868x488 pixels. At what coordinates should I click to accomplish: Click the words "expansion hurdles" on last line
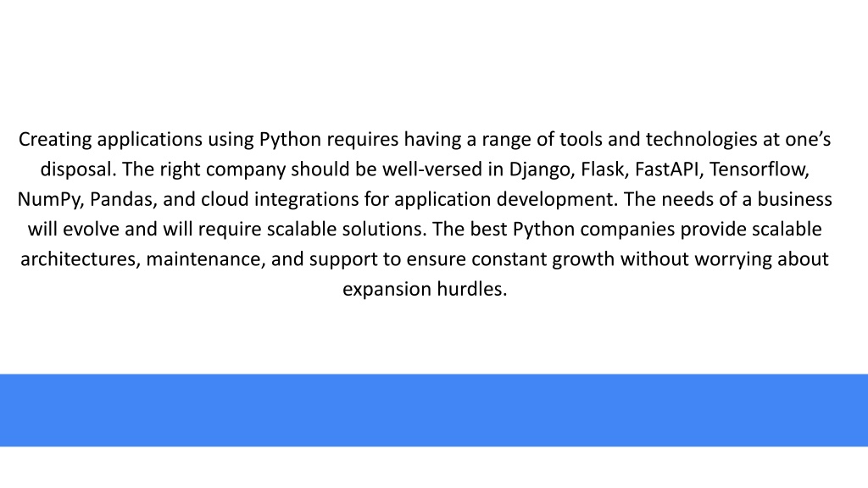(x=425, y=289)
